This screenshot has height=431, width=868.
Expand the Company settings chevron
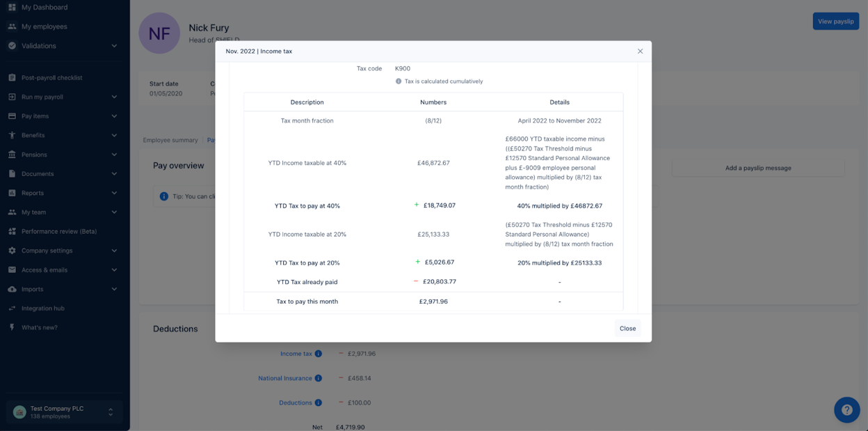click(114, 251)
